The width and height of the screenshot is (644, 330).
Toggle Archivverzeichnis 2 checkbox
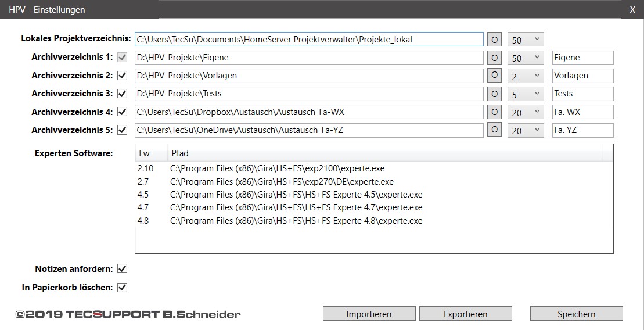pos(122,76)
